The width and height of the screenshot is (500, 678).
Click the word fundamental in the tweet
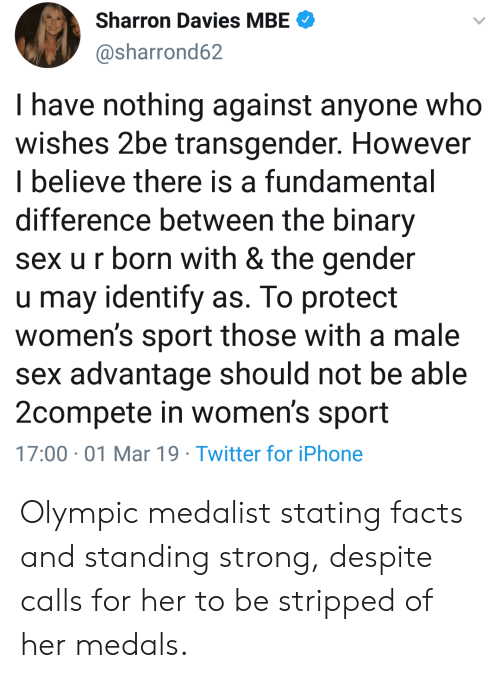(x=350, y=181)
